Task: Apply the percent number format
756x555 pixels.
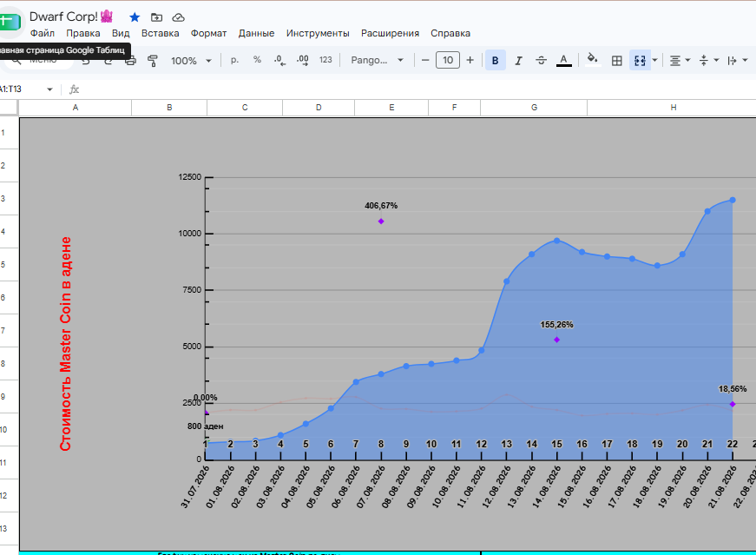Action: 257,60
